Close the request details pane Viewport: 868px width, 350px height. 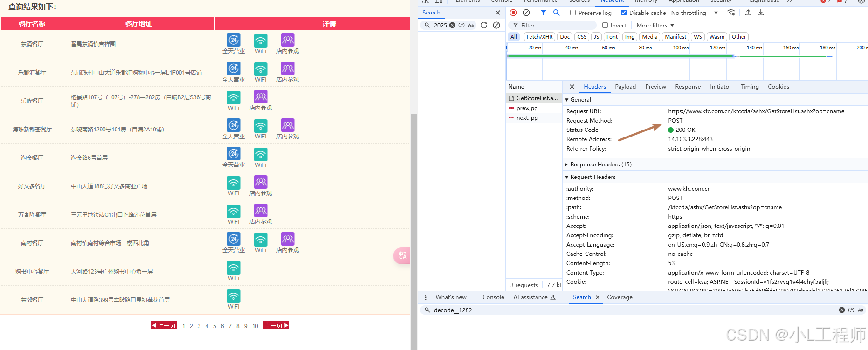pos(572,87)
